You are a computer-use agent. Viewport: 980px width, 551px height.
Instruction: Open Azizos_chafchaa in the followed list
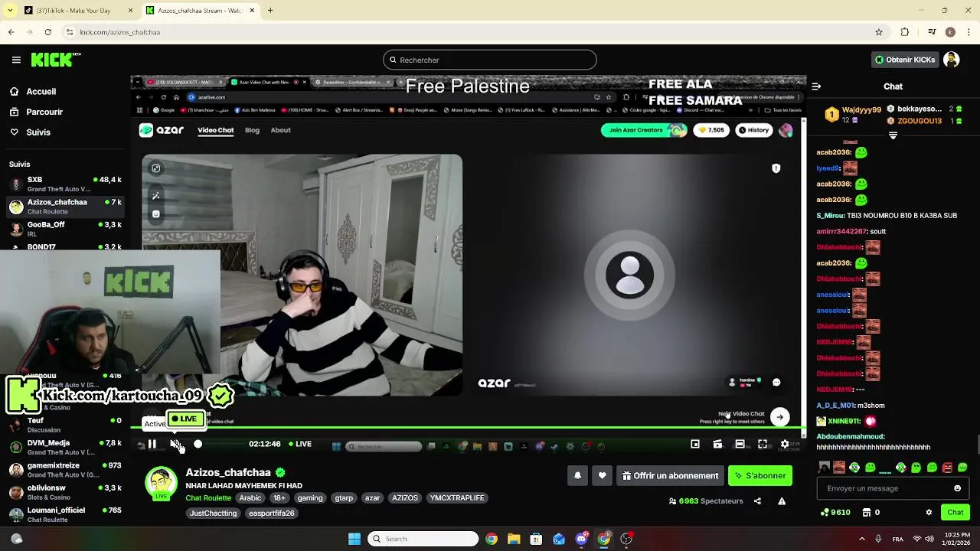(64, 207)
